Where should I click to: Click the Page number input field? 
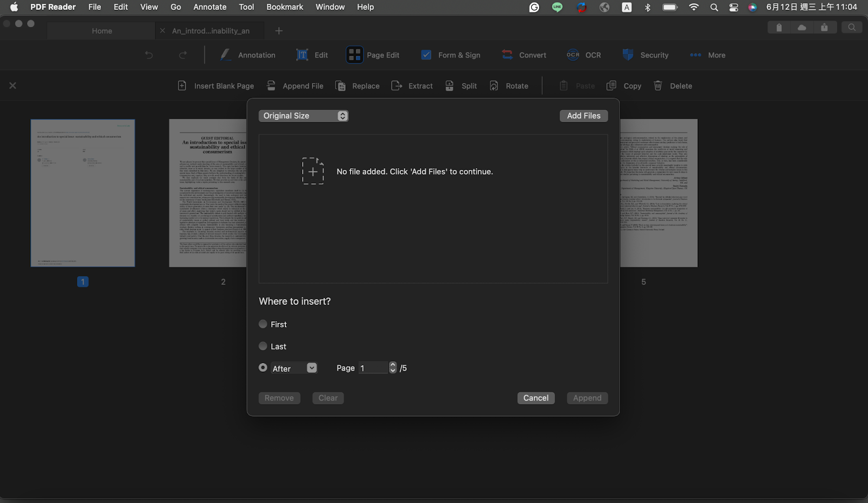tap(373, 368)
